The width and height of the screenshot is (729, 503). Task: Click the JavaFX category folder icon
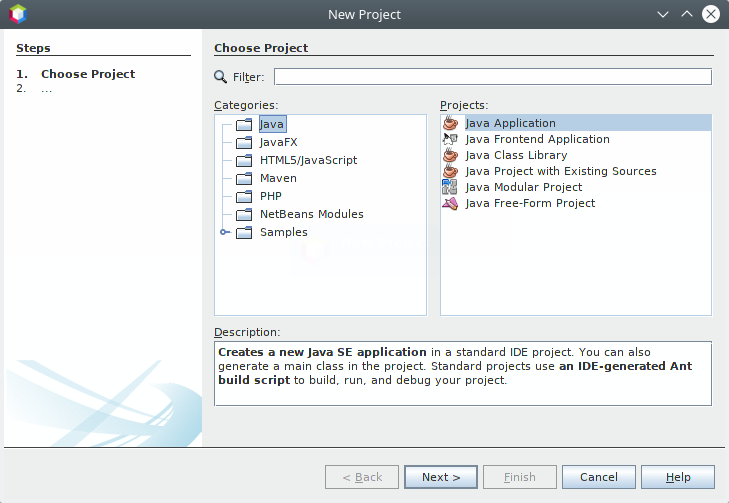[x=244, y=142]
